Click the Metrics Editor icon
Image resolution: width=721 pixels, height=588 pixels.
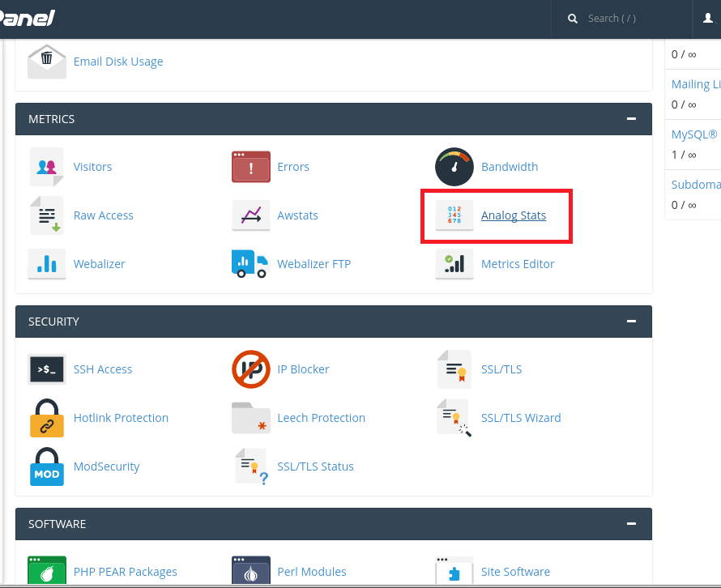[454, 264]
